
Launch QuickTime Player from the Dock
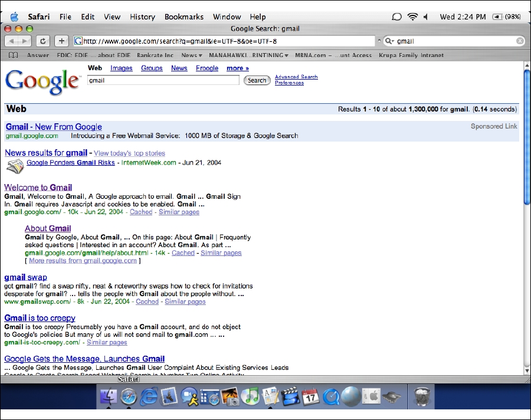click(x=330, y=396)
